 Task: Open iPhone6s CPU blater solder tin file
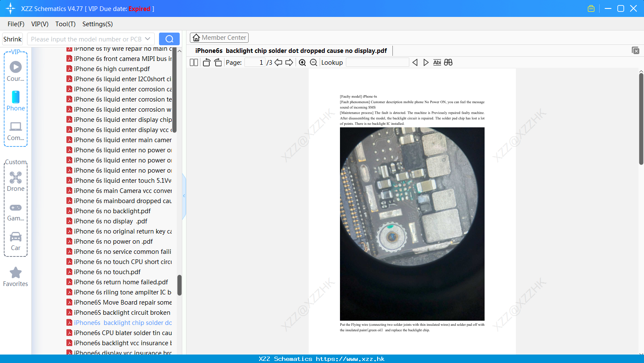point(119,333)
